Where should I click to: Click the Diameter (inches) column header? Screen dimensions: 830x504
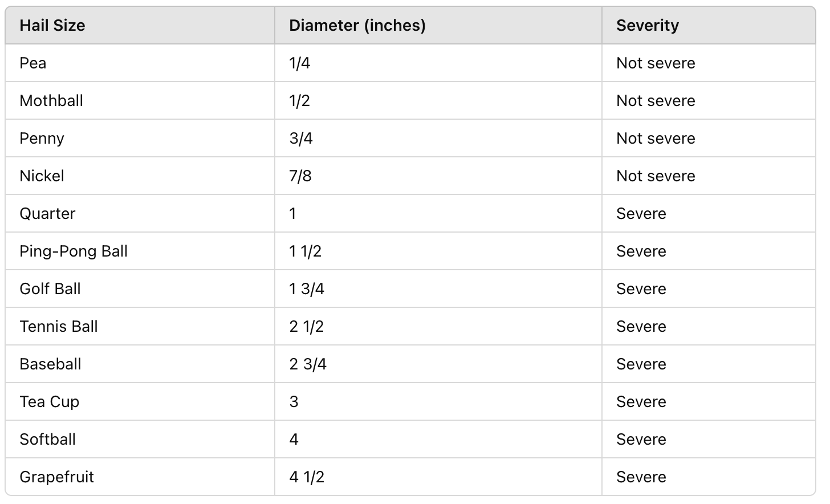point(438,25)
